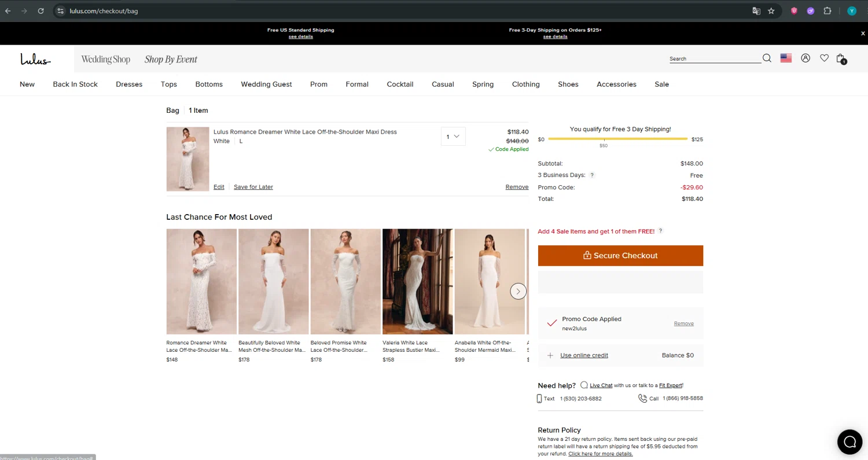
Task: Click the free shipping progress bar
Action: [x=617, y=139]
